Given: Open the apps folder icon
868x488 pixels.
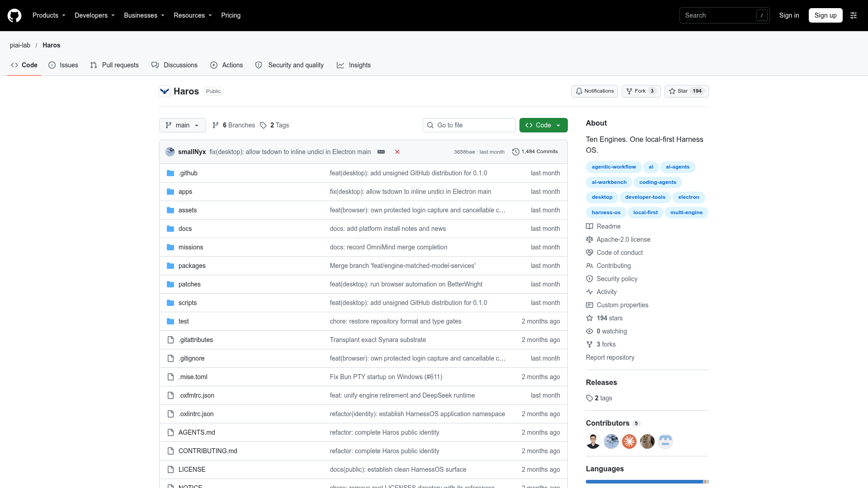Looking at the screenshot, I should [x=170, y=192].
